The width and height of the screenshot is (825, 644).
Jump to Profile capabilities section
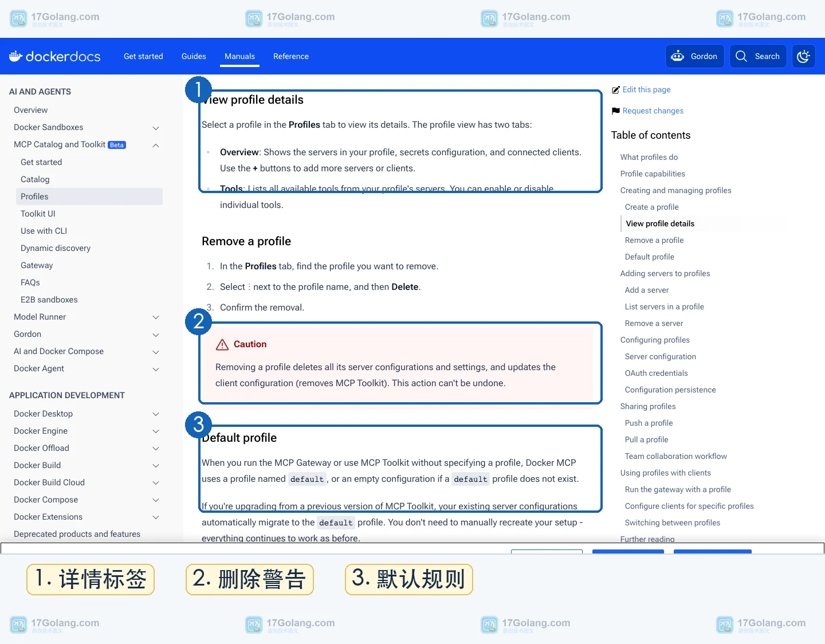click(653, 174)
